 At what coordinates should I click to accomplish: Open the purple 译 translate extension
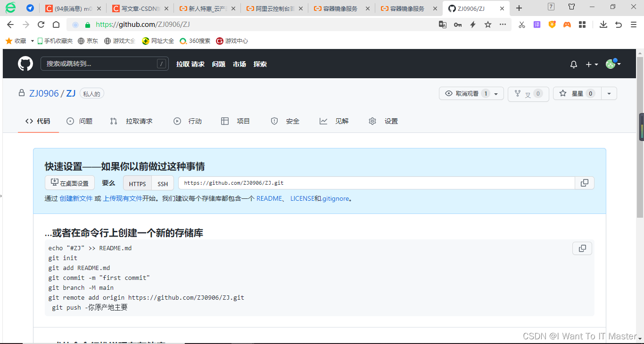537,25
